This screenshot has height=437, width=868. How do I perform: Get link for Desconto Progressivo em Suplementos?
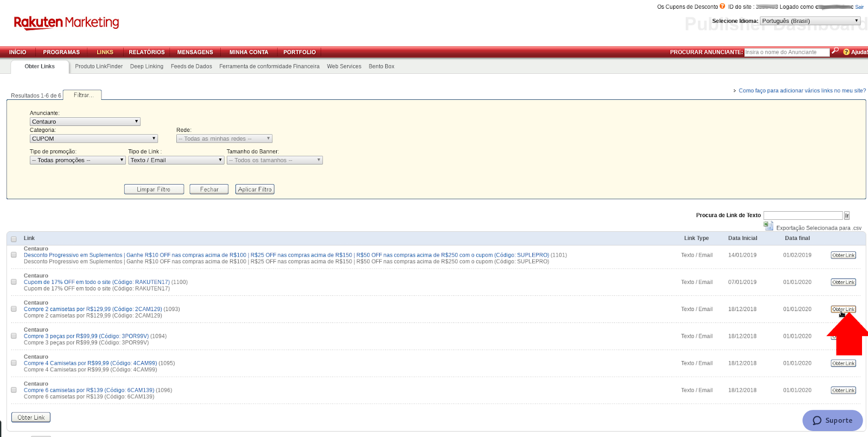click(844, 255)
